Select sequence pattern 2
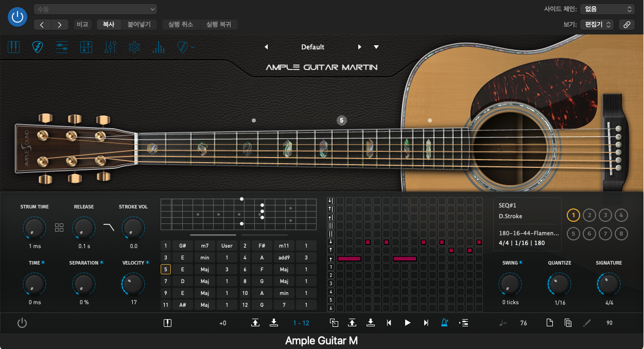 click(589, 215)
